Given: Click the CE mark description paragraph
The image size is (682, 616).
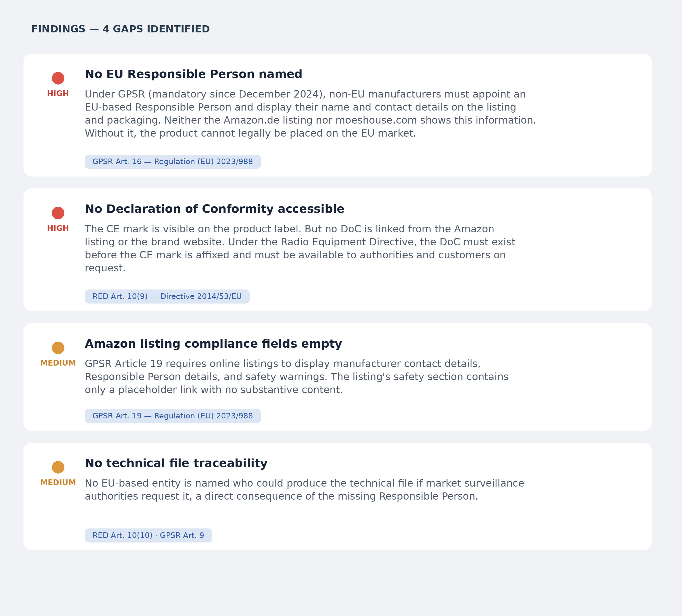Looking at the screenshot, I should pyautogui.click(x=300, y=248).
